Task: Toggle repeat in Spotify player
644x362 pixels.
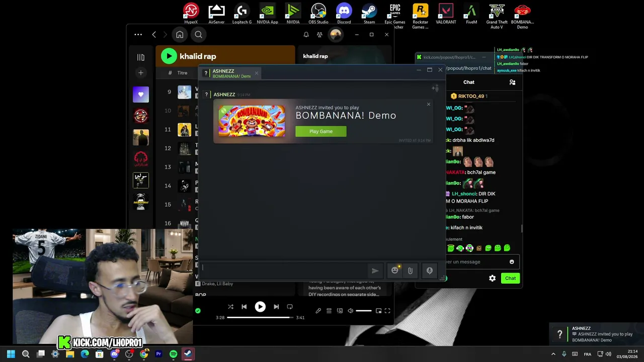Action: pos(290,307)
